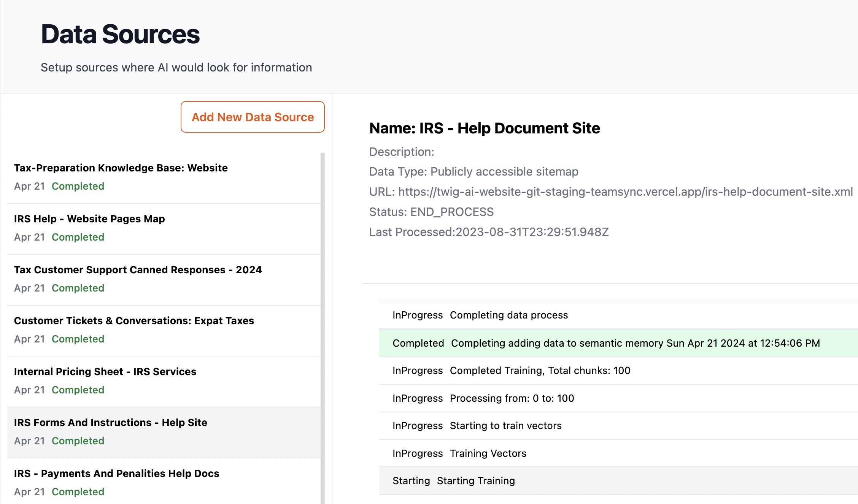Viewport: 858px width, 504px height.
Task: Open IRS Forms And Instructions - Help Site
Action: 164,433
